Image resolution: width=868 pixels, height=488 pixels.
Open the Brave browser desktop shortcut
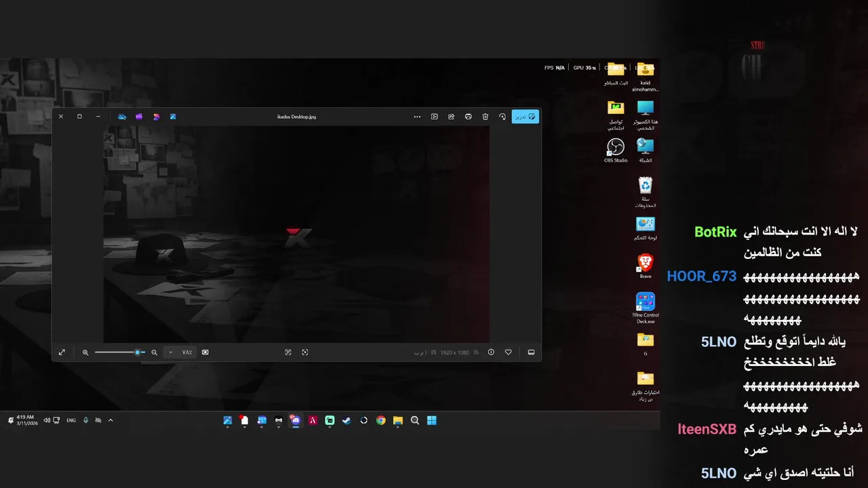coord(646,266)
